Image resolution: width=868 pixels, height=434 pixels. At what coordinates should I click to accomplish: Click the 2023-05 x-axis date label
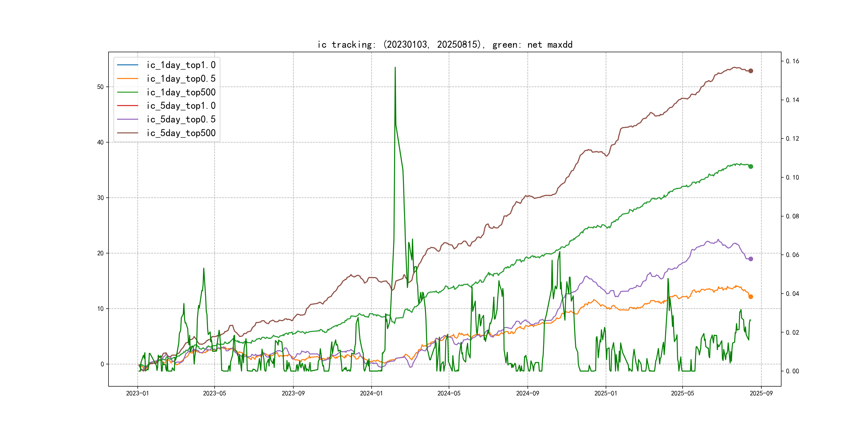(214, 393)
